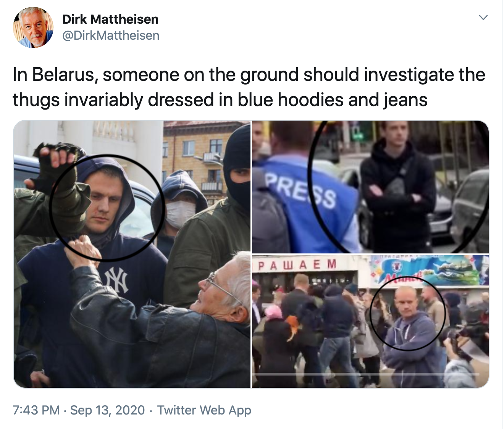Select the tweet text about Belarus
This screenshot has width=504, height=429.
coord(249,87)
